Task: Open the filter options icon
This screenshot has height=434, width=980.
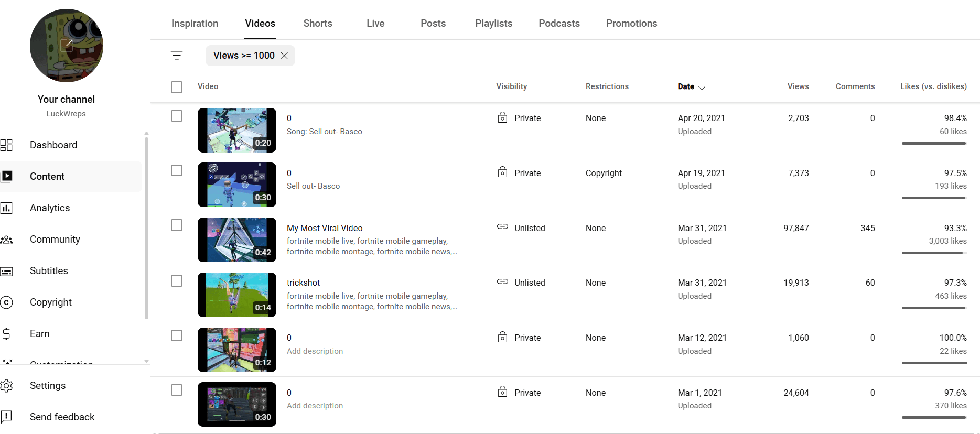Action: 177,56
